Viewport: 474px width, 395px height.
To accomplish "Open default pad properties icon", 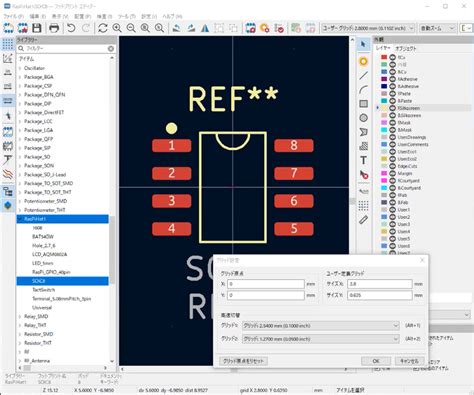I will pyautogui.click(x=265, y=28).
